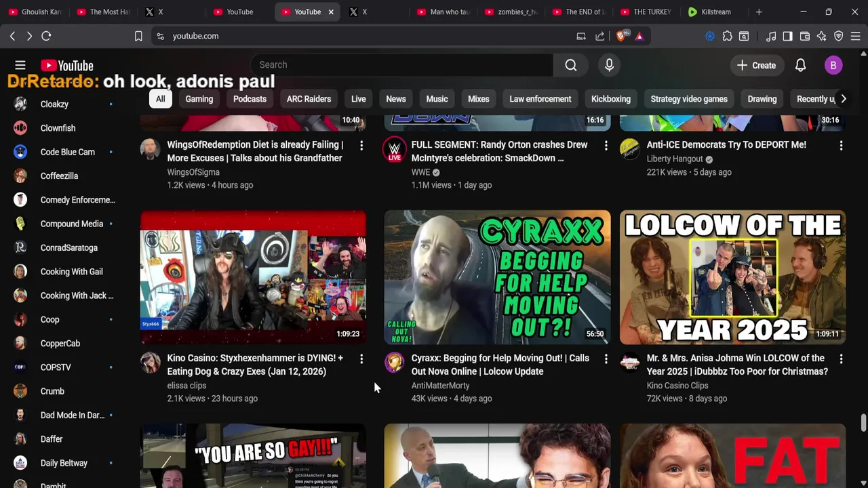
Task: Open the Coffeezilla subscription
Action: (63, 176)
